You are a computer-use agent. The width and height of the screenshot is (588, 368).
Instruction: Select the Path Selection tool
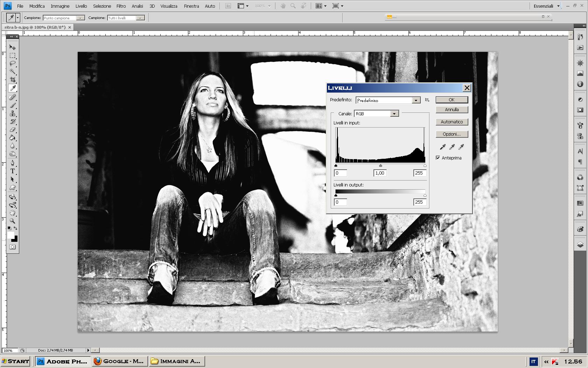click(13, 179)
